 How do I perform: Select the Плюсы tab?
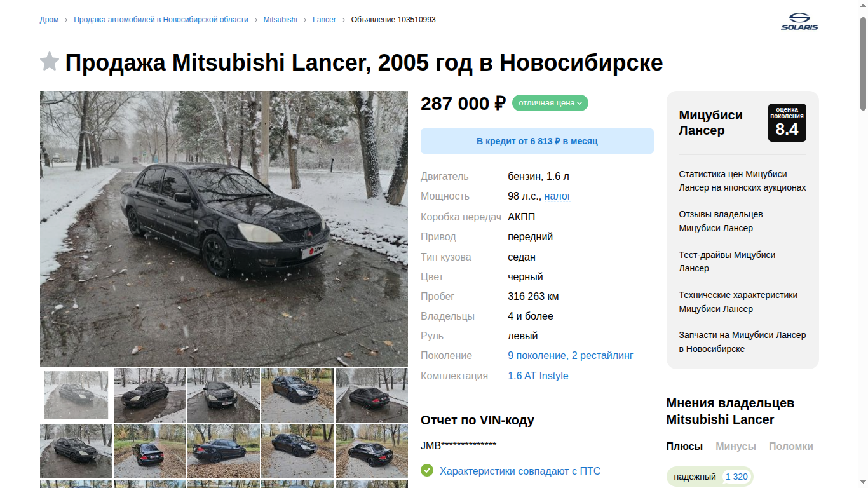pyautogui.click(x=684, y=446)
